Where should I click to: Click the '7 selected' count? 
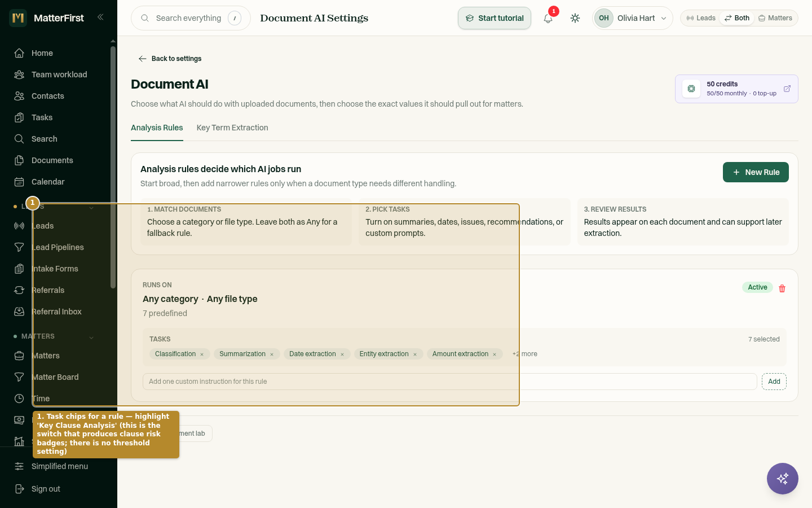[x=764, y=339]
